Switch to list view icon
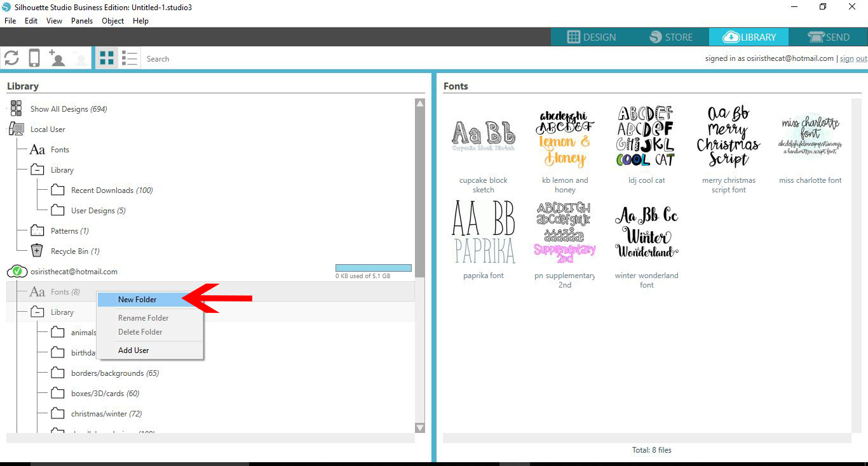This screenshot has width=868, height=466. pyautogui.click(x=130, y=58)
